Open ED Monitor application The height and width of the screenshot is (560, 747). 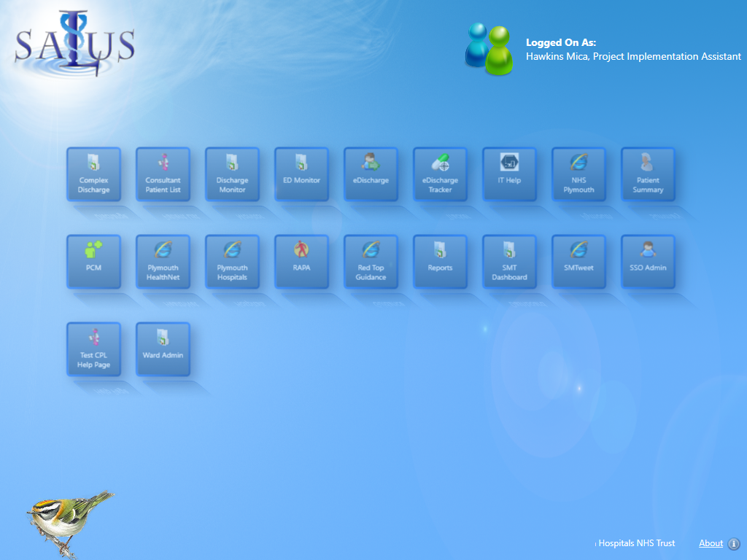pos(301,174)
